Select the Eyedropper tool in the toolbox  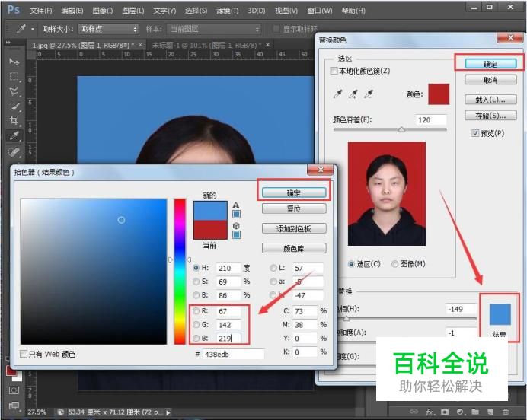[14, 136]
